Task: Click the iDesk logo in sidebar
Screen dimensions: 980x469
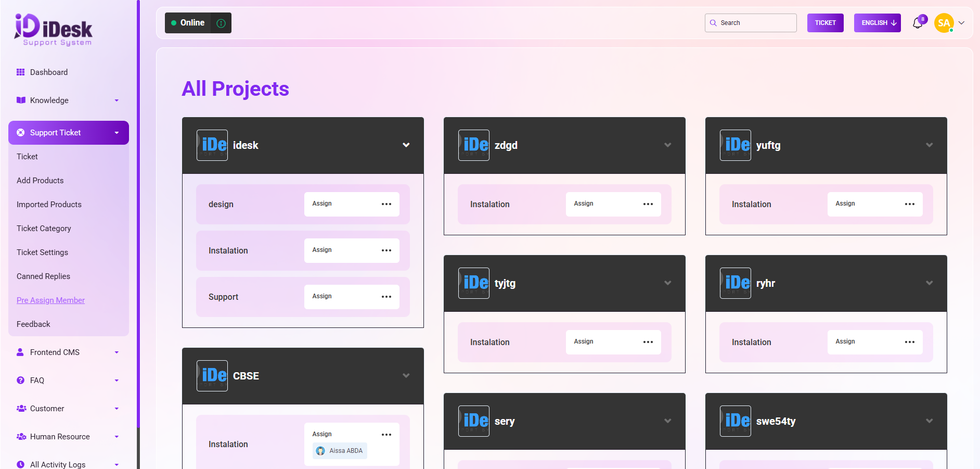Action: (53, 30)
